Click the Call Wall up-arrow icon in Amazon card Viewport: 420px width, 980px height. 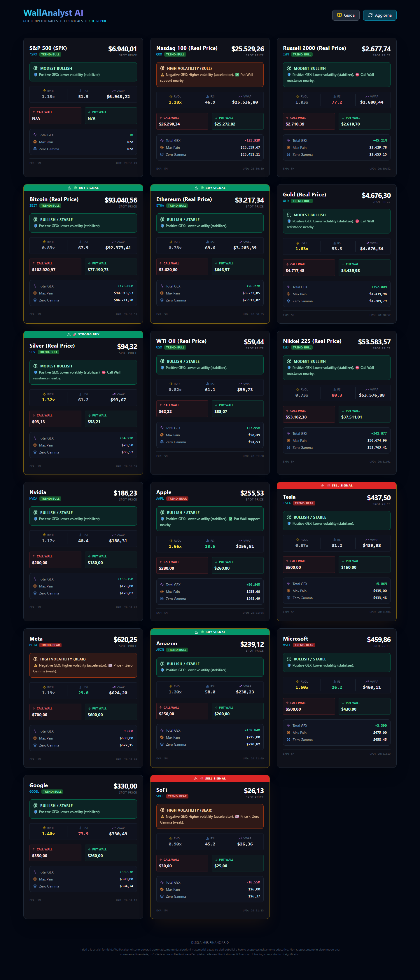click(x=161, y=708)
